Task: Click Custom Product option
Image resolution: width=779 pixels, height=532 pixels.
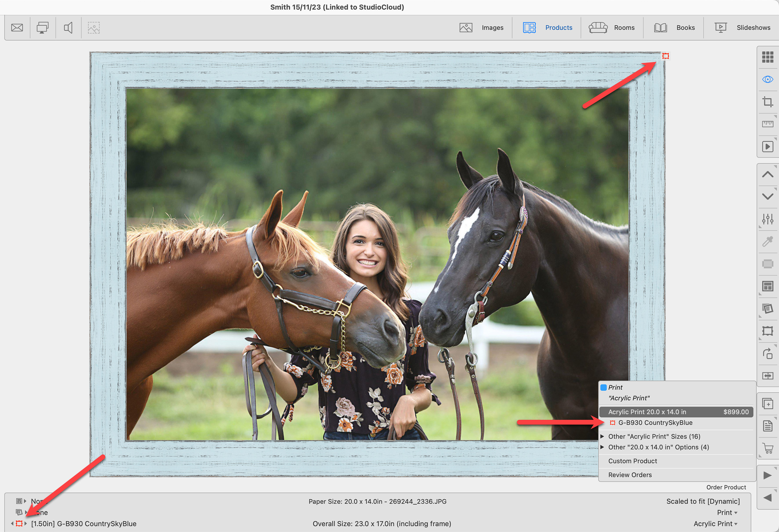Action: 632,461
